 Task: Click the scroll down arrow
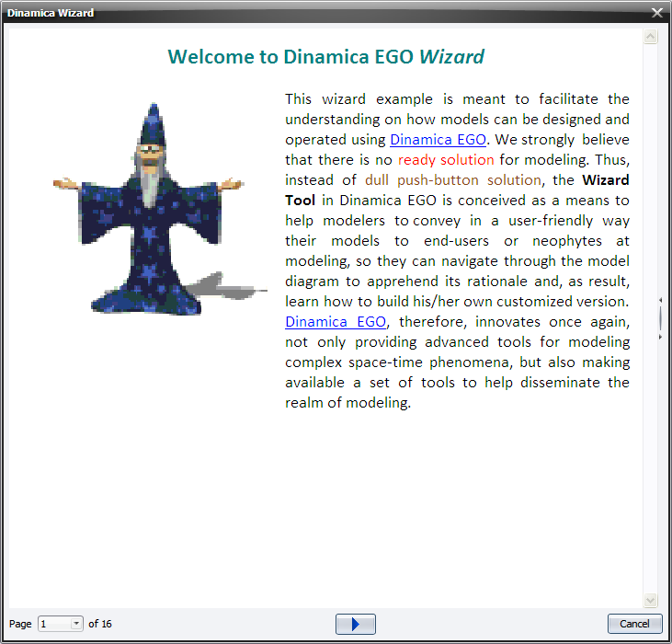tap(650, 600)
